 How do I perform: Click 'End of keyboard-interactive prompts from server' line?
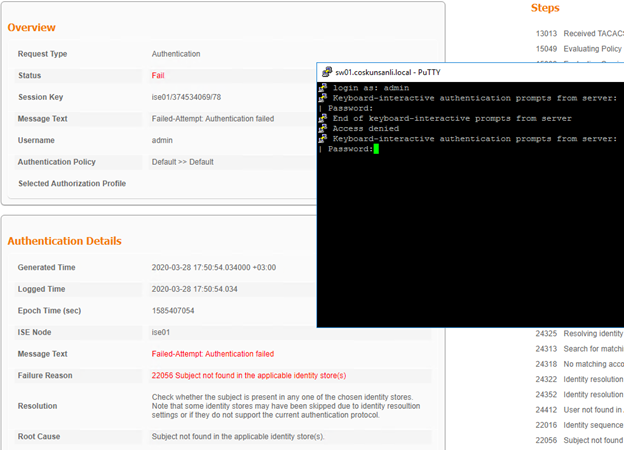pos(452,118)
